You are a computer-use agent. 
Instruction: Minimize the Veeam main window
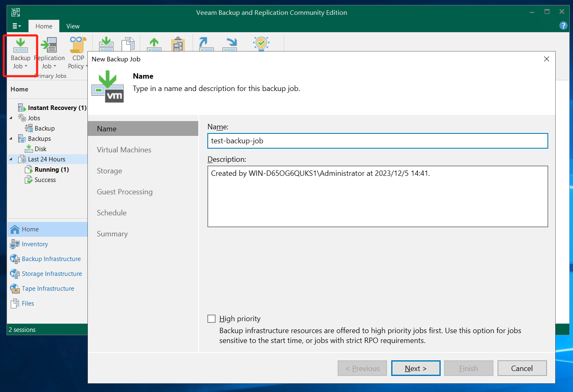[x=532, y=12]
